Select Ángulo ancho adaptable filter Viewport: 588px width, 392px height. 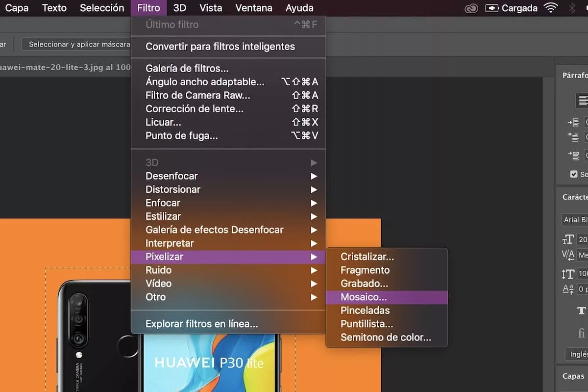228,82
